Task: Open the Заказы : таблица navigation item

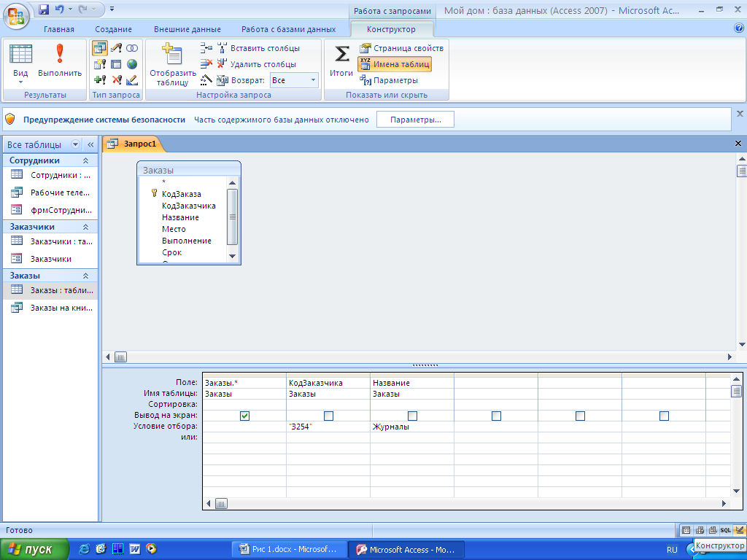Action: coord(51,290)
